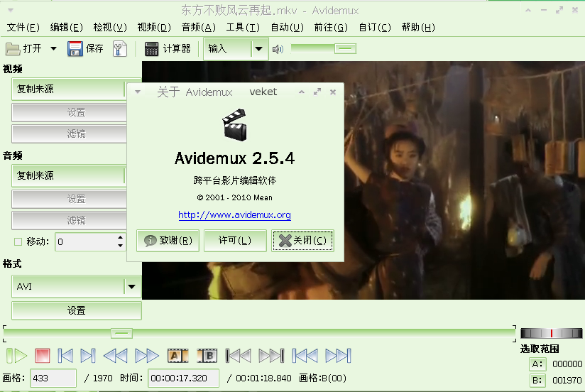The image size is (585, 392).
Task: Rewind to previous keyframe
Action: (115, 356)
